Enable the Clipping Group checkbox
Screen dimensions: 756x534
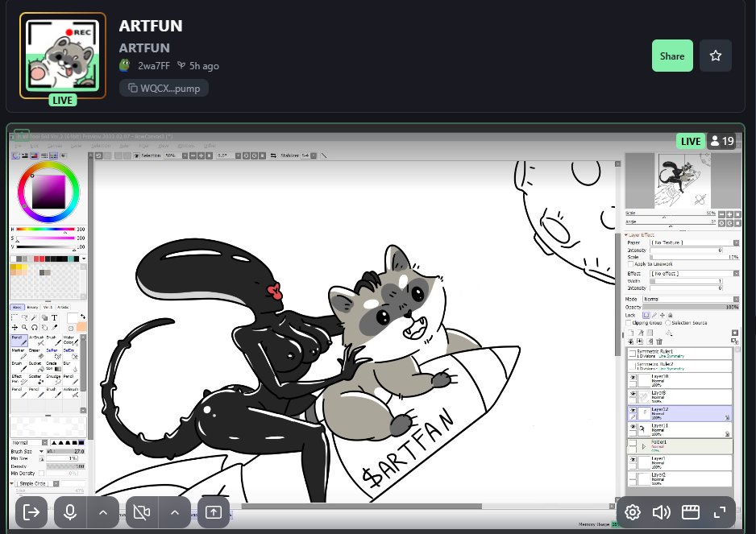[628, 323]
